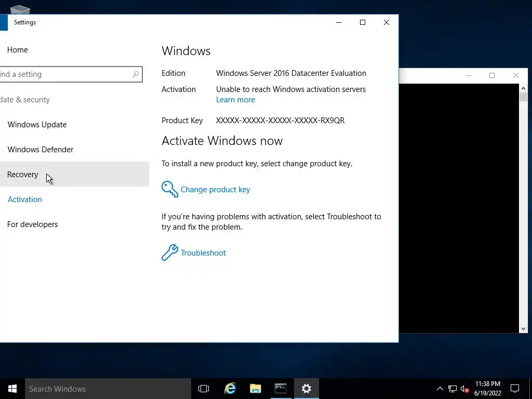Click the Find a setting search box
This screenshot has width=532, height=399.
71,74
